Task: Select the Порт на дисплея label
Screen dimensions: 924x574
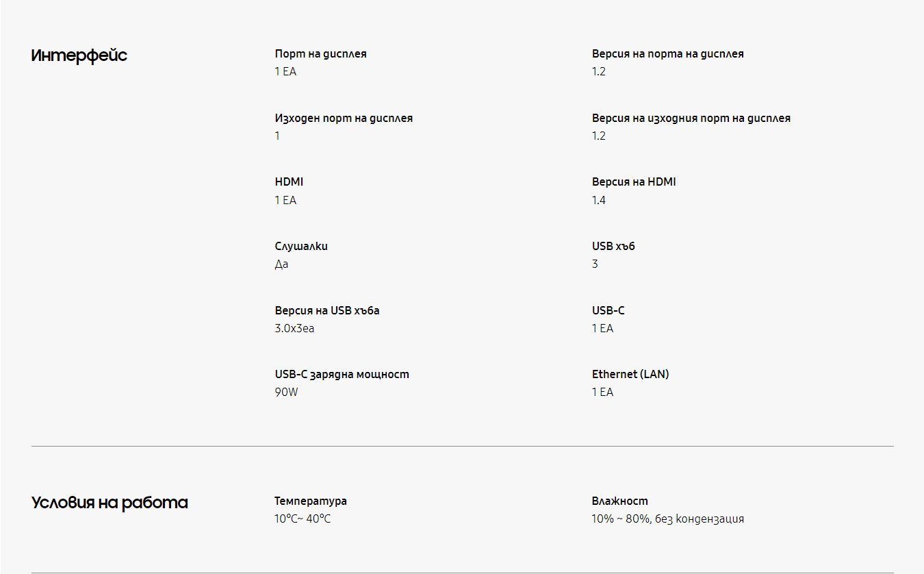Action: pos(320,53)
